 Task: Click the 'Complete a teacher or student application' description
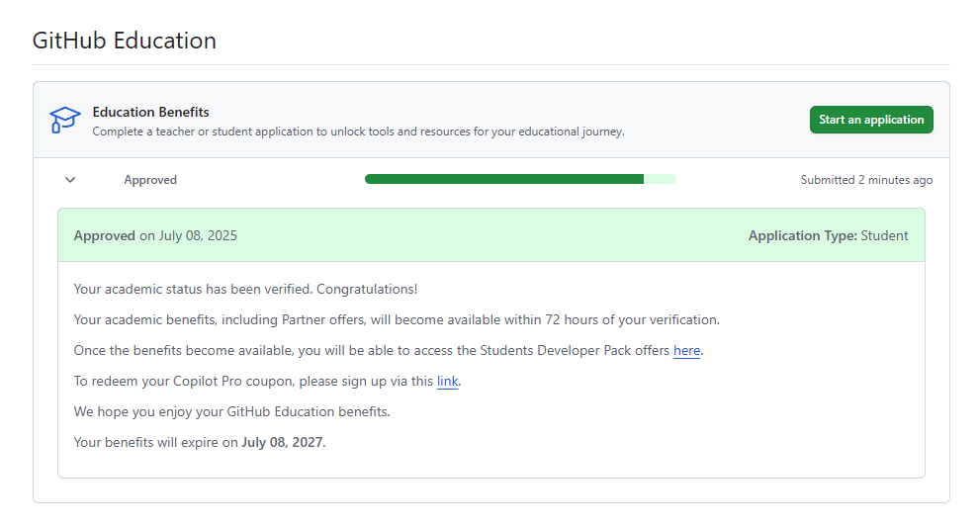[x=358, y=132]
